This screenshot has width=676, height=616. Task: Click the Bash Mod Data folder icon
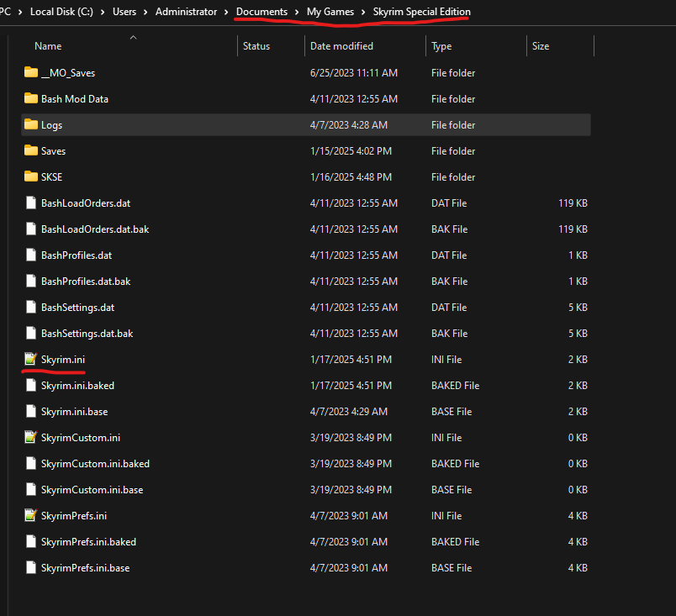[x=31, y=98]
